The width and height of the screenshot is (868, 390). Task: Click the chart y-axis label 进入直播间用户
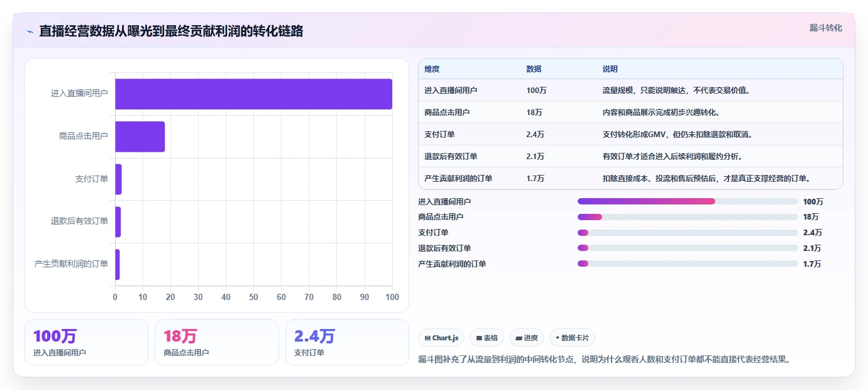tap(79, 93)
